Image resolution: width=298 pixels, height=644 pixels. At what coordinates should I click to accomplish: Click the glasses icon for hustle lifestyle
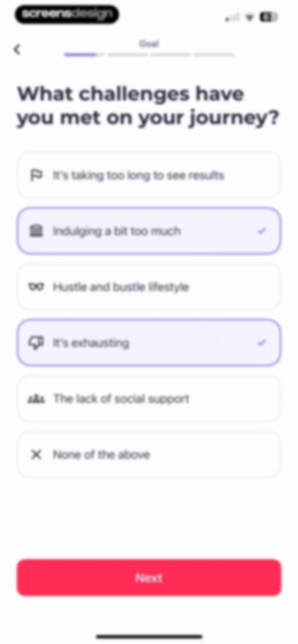(36, 287)
